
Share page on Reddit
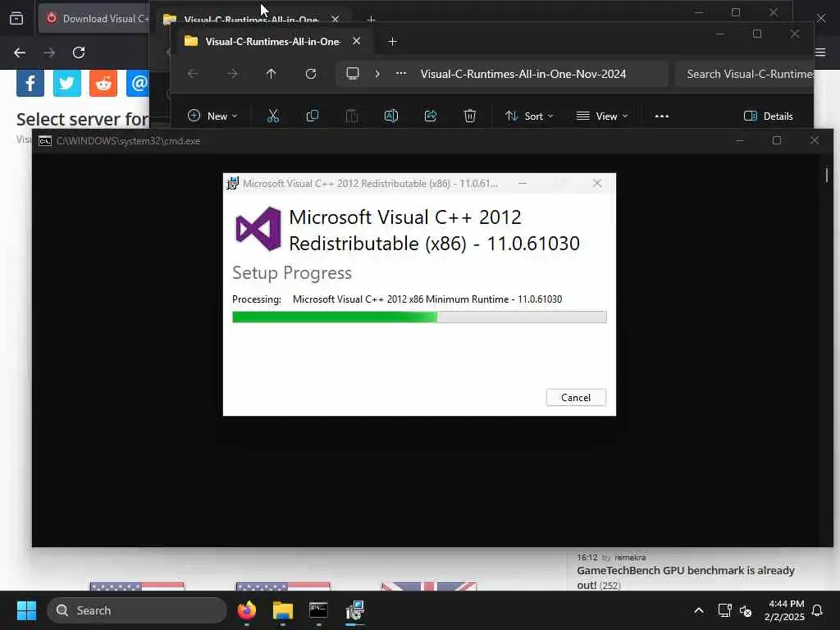[103, 83]
